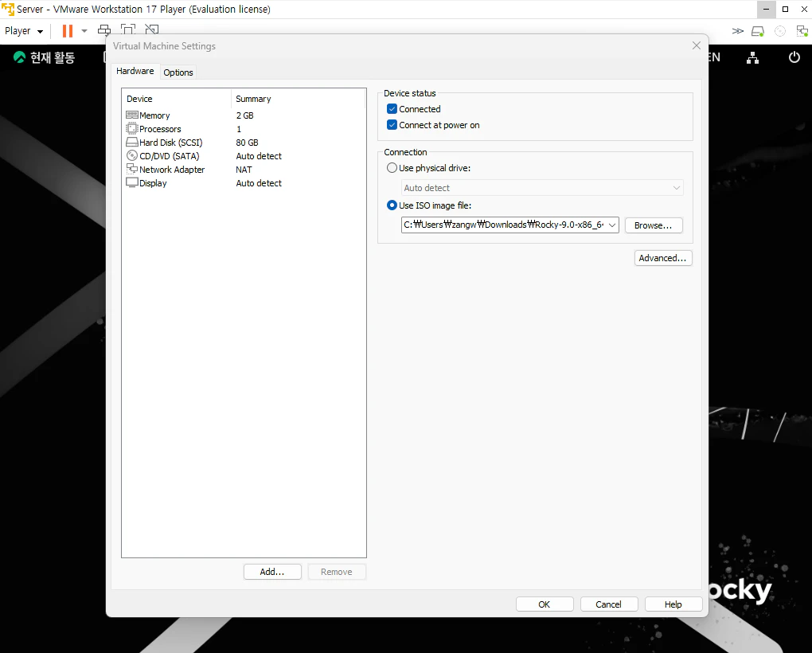Click the double-chevron expand toolbar icon
The height and width of the screenshot is (653, 812).
pyautogui.click(x=737, y=31)
